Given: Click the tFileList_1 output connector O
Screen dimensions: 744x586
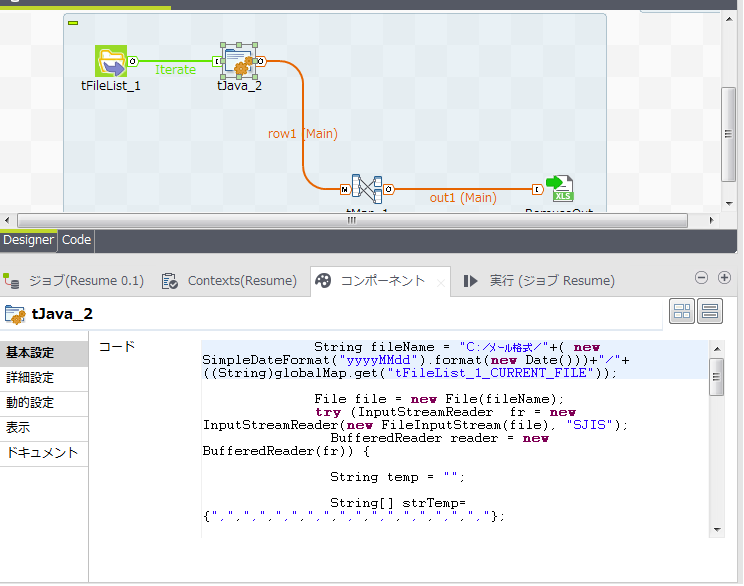Looking at the screenshot, I should [133, 61].
